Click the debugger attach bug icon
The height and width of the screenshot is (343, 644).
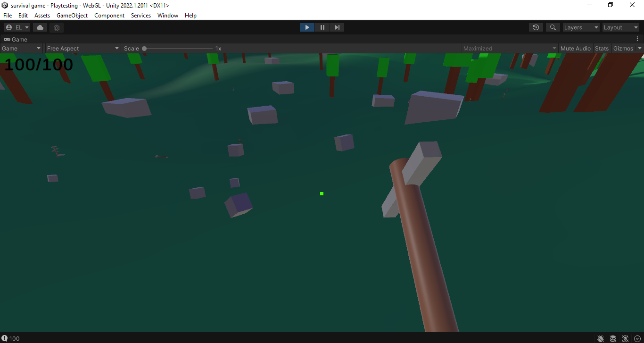point(601,338)
